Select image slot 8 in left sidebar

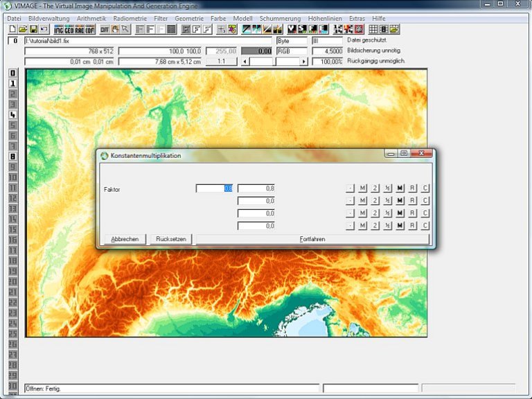pos(12,156)
